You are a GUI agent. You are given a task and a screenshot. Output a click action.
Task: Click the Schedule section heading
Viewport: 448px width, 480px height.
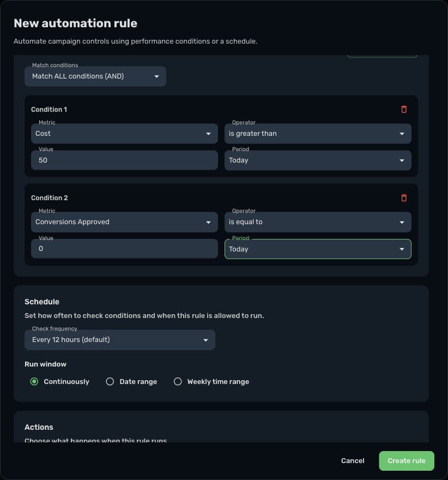pyautogui.click(x=42, y=302)
